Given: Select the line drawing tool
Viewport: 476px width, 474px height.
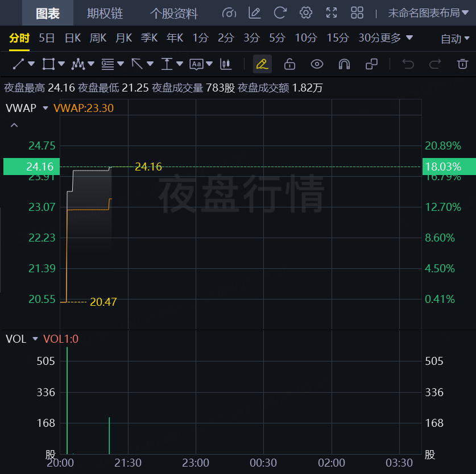Looking at the screenshot, I should [x=19, y=64].
